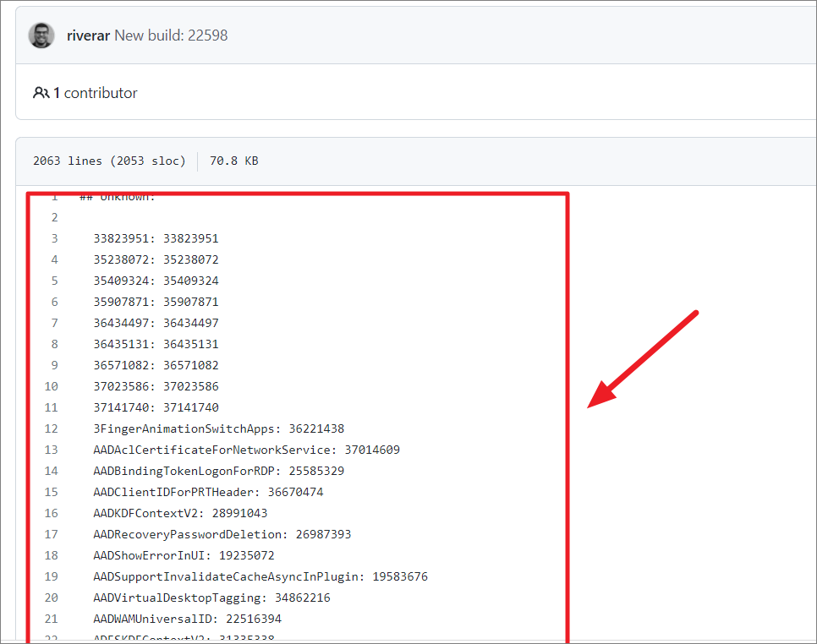The width and height of the screenshot is (817, 644).
Task: Click the contributors people icon
Action: (41, 93)
